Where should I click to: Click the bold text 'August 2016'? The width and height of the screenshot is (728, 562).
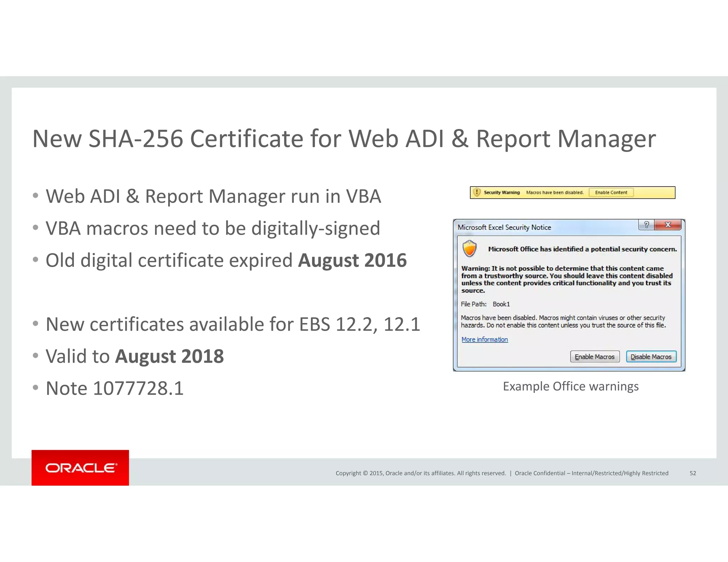pyautogui.click(x=352, y=260)
